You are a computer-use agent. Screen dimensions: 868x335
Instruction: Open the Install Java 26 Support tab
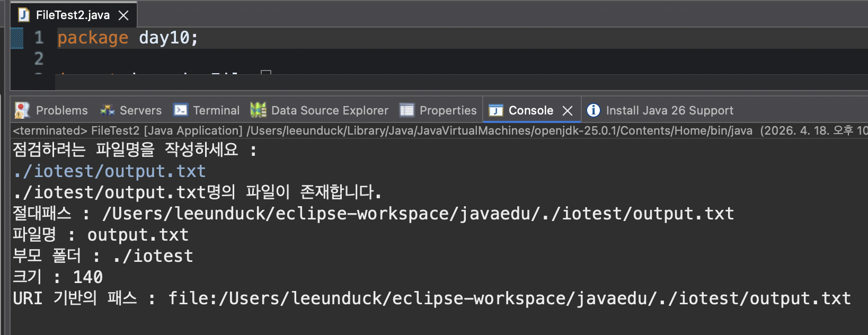[x=660, y=110]
